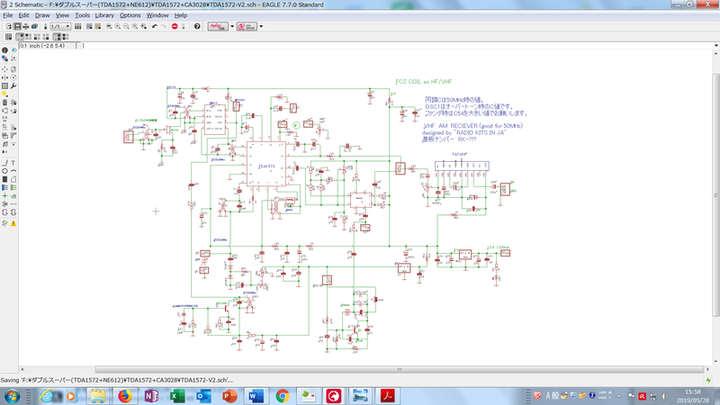
Task: Click the Windows Start button
Action: pyautogui.click(x=13, y=396)
